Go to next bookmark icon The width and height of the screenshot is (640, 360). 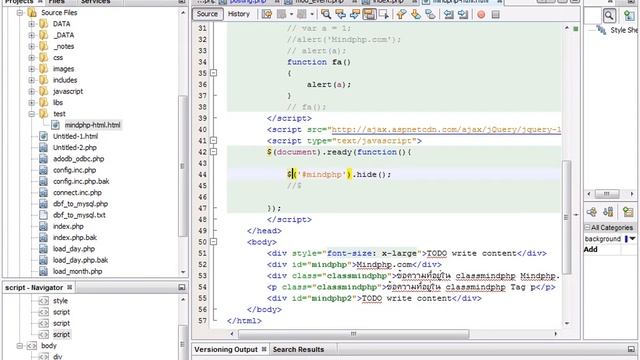click(416, 14)
